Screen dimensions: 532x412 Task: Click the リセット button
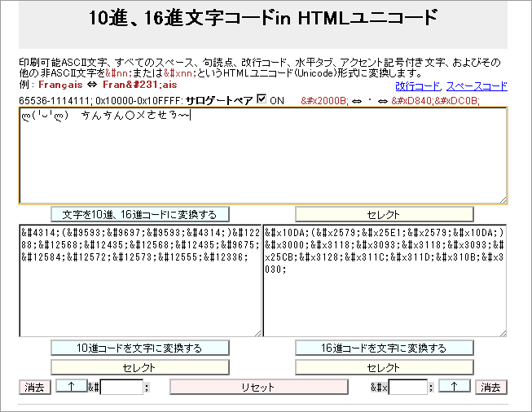click(259, 387)
